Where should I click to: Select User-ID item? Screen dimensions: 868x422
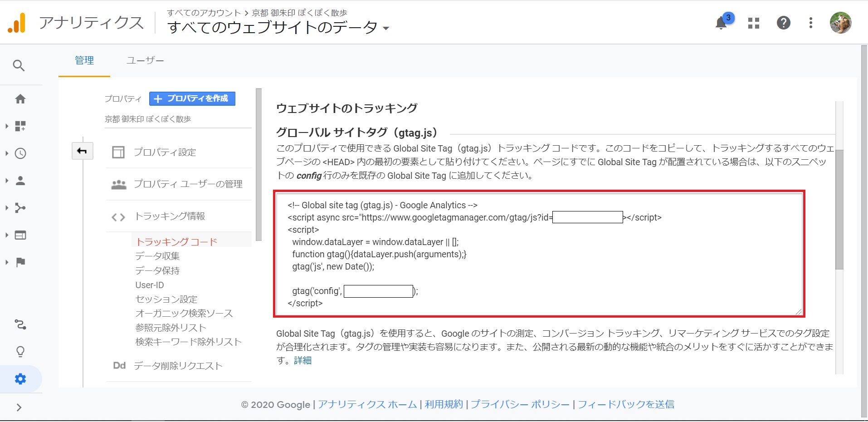coord(150,285)
